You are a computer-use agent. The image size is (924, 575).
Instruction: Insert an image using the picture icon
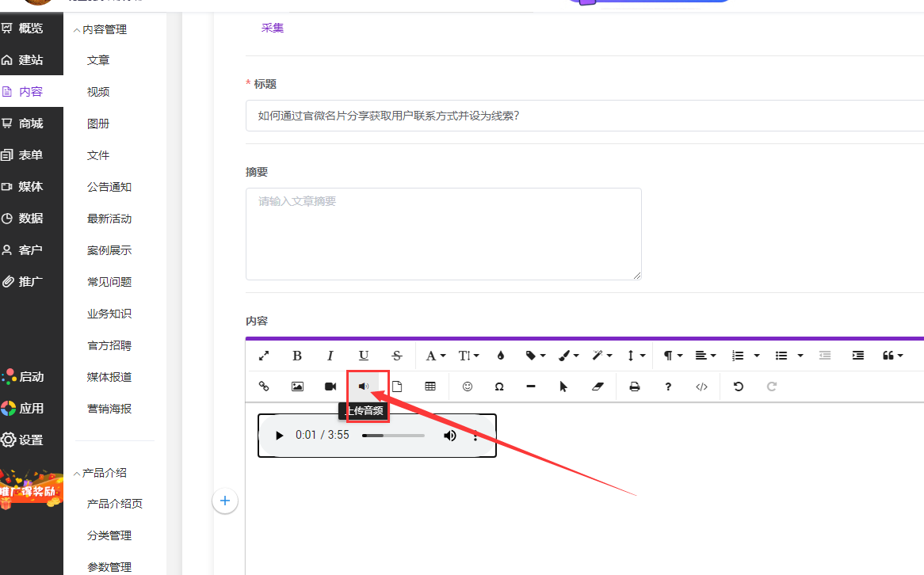point(297,387)
